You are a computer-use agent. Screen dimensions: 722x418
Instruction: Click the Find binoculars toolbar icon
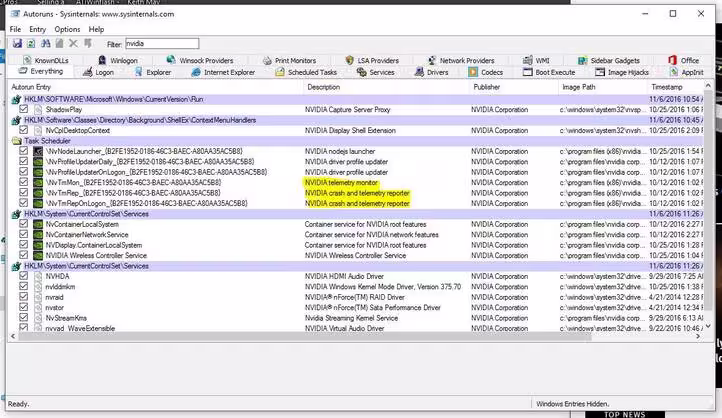[46, 44]
